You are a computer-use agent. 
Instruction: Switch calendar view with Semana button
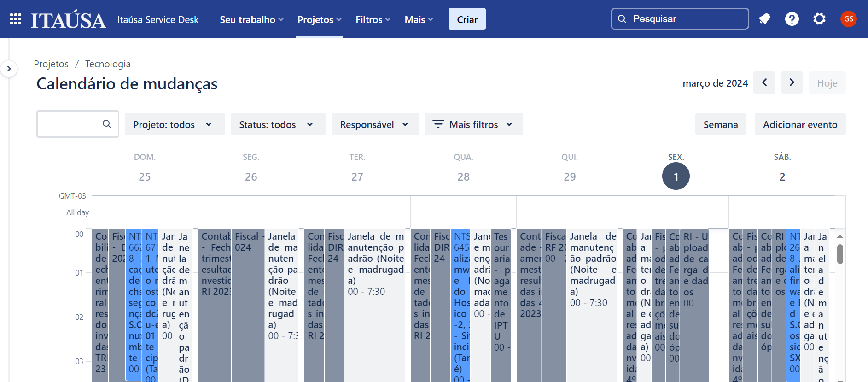coord(721,124)
